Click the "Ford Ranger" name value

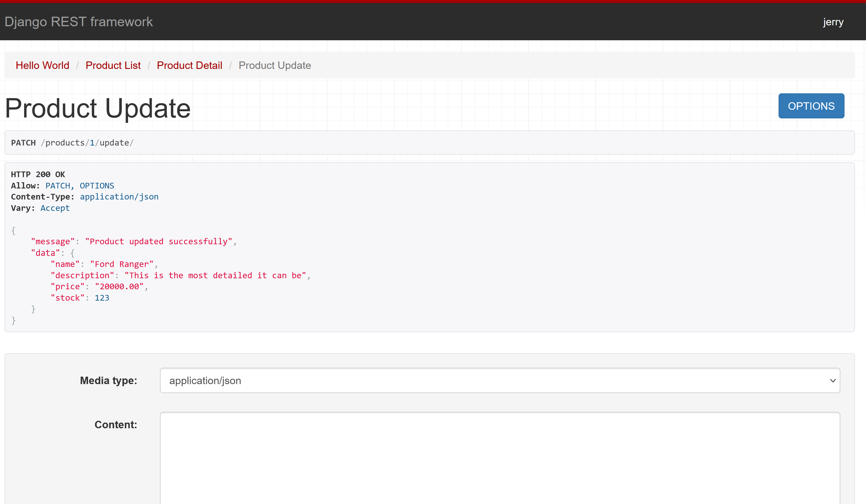coord(122,264)
